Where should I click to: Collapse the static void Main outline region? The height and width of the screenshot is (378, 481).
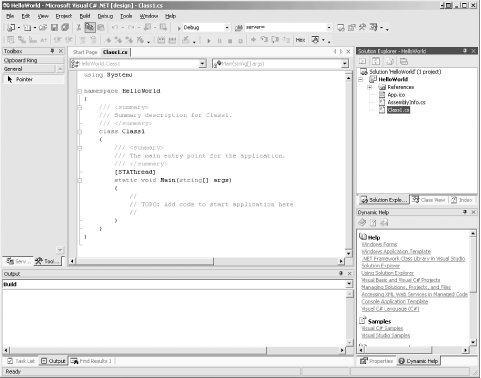[x=80, y=180]
